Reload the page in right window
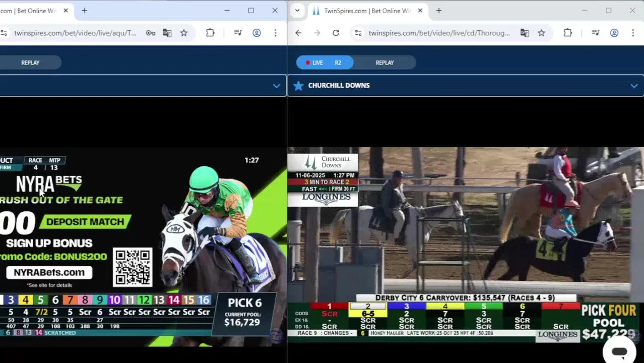Screen dimensions: 644x363 tap(336, 33)
